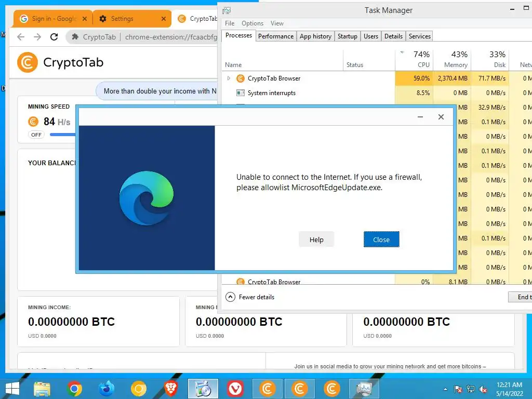Show hidden system tray icons

(445, 389)
